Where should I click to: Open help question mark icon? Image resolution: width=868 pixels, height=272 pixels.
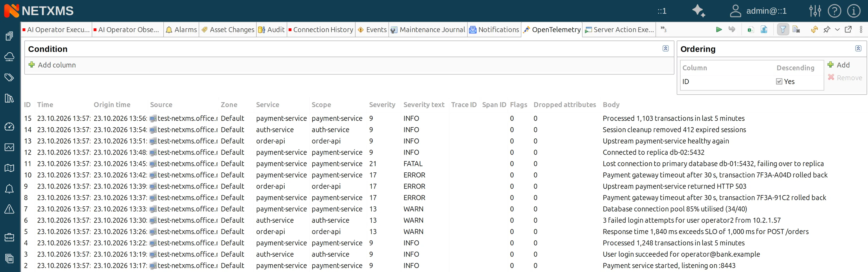(834, 11)
